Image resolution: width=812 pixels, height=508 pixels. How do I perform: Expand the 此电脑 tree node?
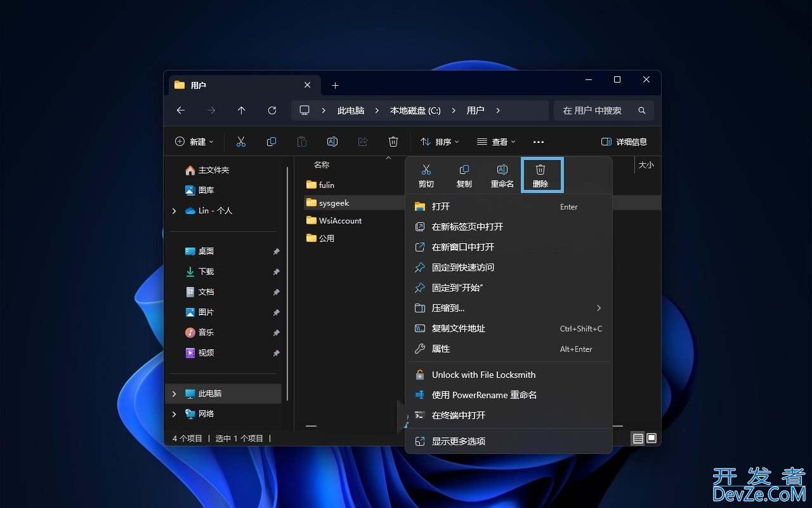[x=174, y=394]
